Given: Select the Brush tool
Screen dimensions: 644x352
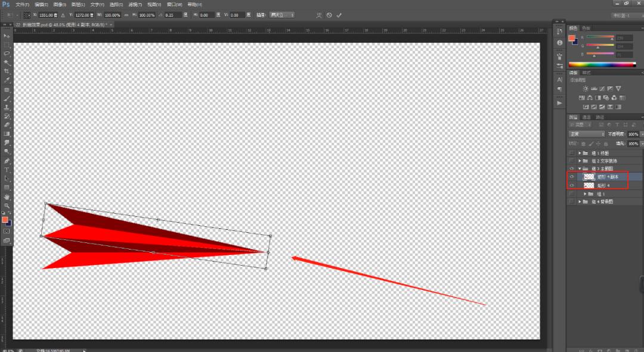Looking at the screenshot, I should [x=7, y=98].
